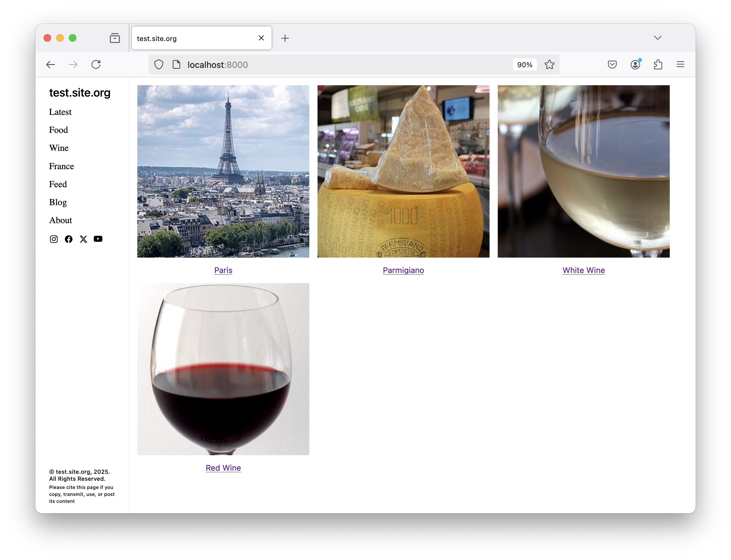Select the Eiffel Tower Paris thumbnail

tap(223, 171)
